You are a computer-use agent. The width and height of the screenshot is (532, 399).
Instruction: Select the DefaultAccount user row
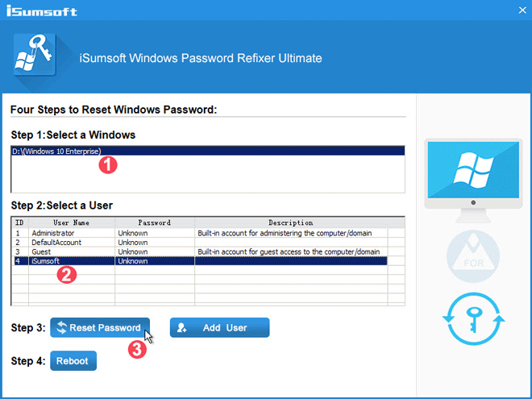click(56, 242)
